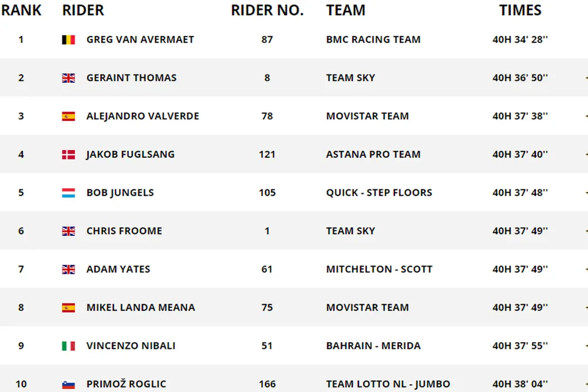Open the Quick - Step Floors team
The width and height of the screenshot is (588, 392).
click(x=379, y=193)
